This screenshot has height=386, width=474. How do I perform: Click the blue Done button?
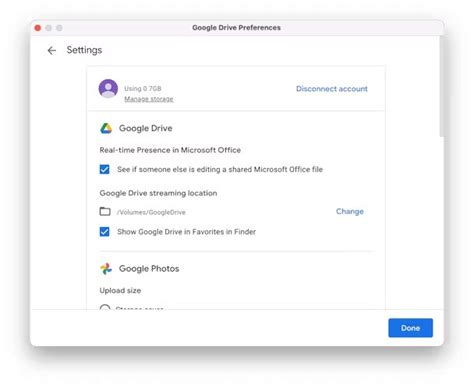(x=410, y=328)
